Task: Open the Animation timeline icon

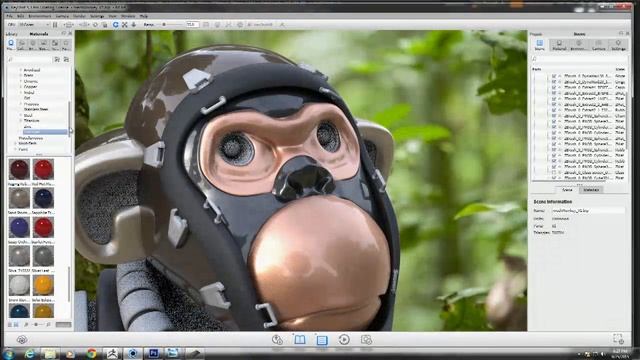Action: pyautogui.click(x=344, y=340)
